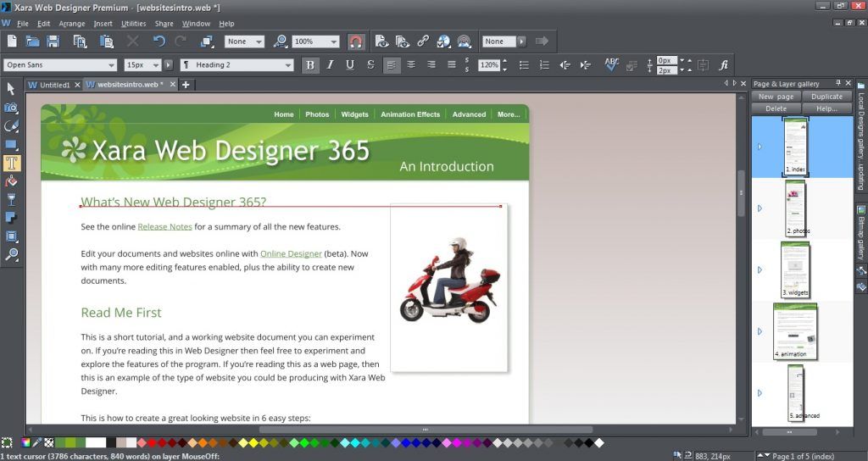The image size is (868, 461).
Task: Run the spell check ABC icon
Action: [x=611, y=64]
